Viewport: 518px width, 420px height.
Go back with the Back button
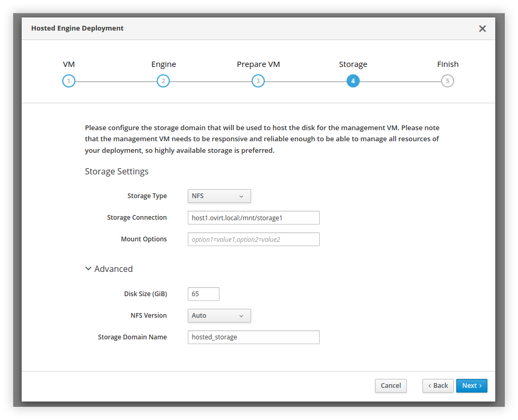(x=438, y=386)
